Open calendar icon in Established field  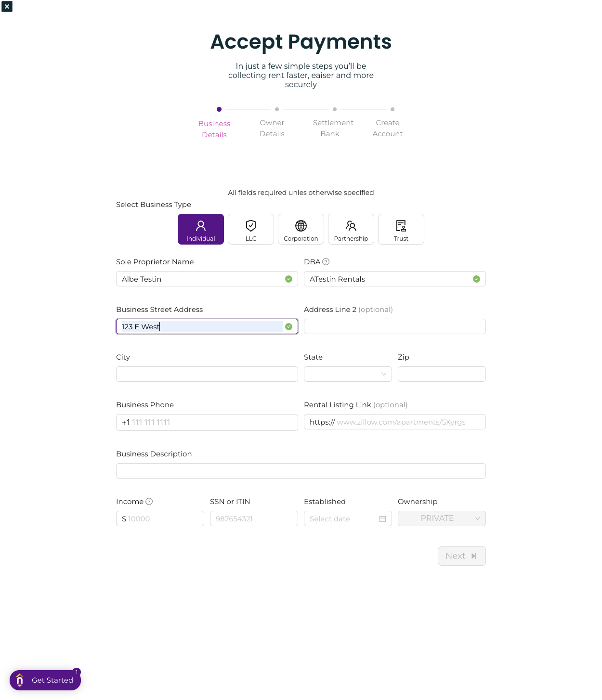coord(383,519)
